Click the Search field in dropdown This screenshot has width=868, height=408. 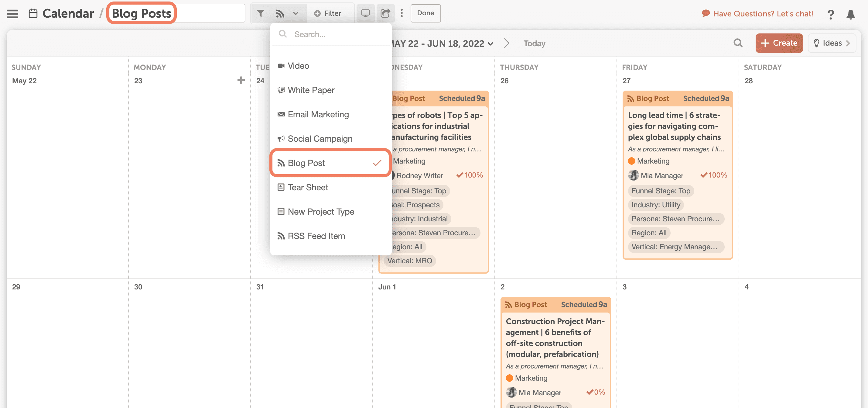click(331, 34)
